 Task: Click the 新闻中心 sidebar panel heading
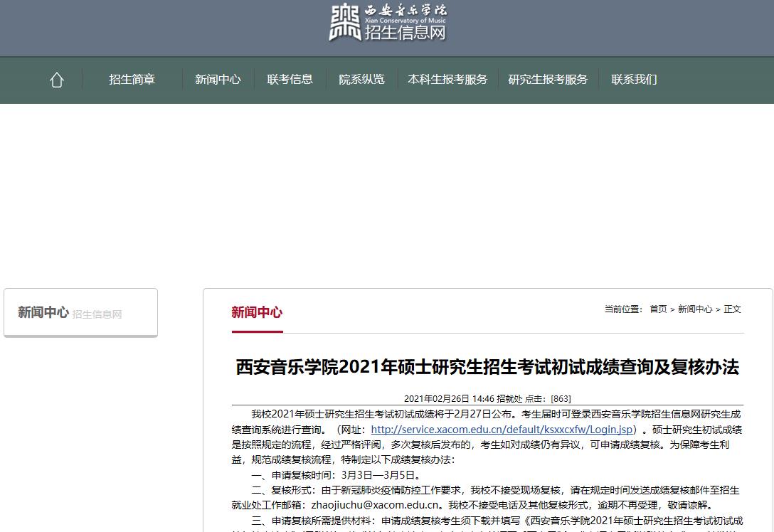[43, 313]
